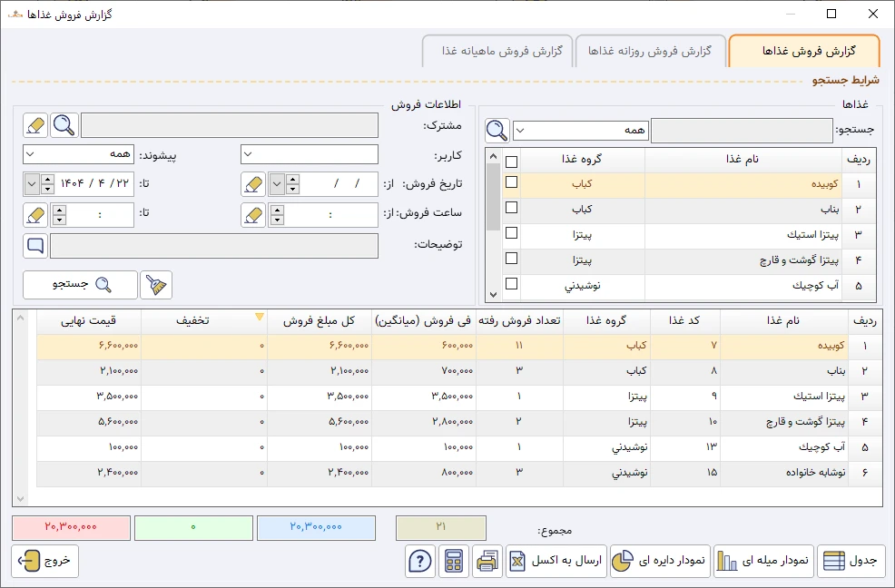895x588 pixels.
Task: Check the کوبیده food checkbox
Action: click(512, 182)
